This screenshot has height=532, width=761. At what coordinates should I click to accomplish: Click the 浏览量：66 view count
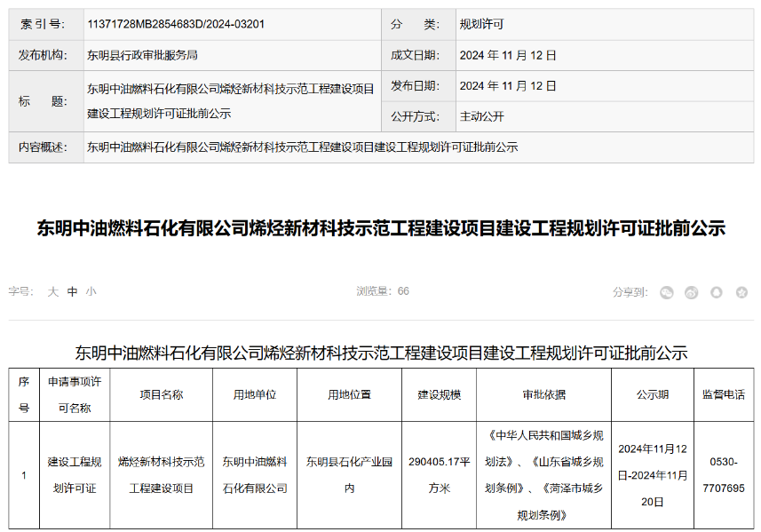point(383,291)
